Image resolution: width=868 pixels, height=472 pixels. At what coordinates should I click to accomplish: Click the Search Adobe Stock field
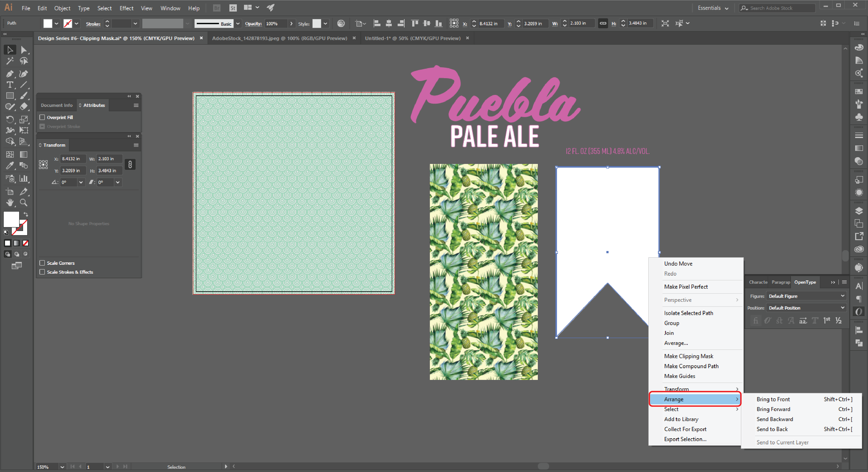(777, 8)
